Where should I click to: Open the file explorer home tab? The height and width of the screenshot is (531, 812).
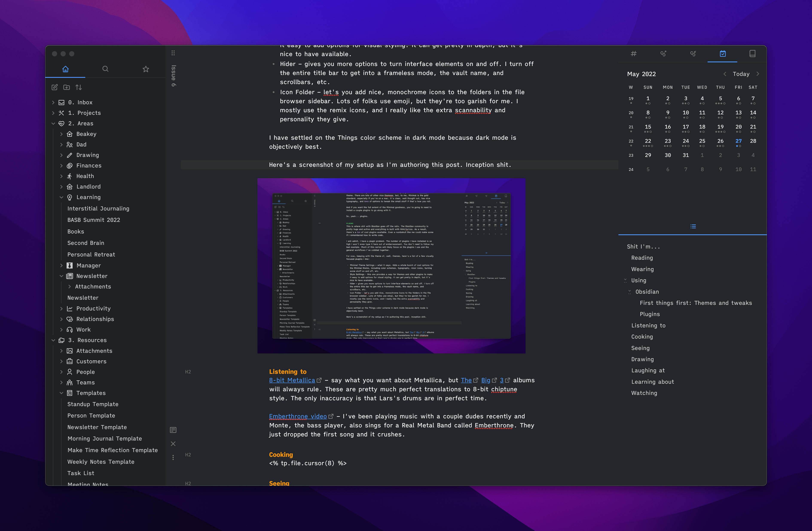pos(66,69)
